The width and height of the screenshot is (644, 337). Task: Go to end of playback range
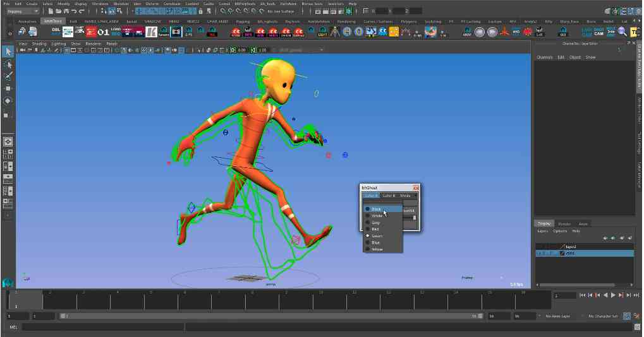pos(636,295)
